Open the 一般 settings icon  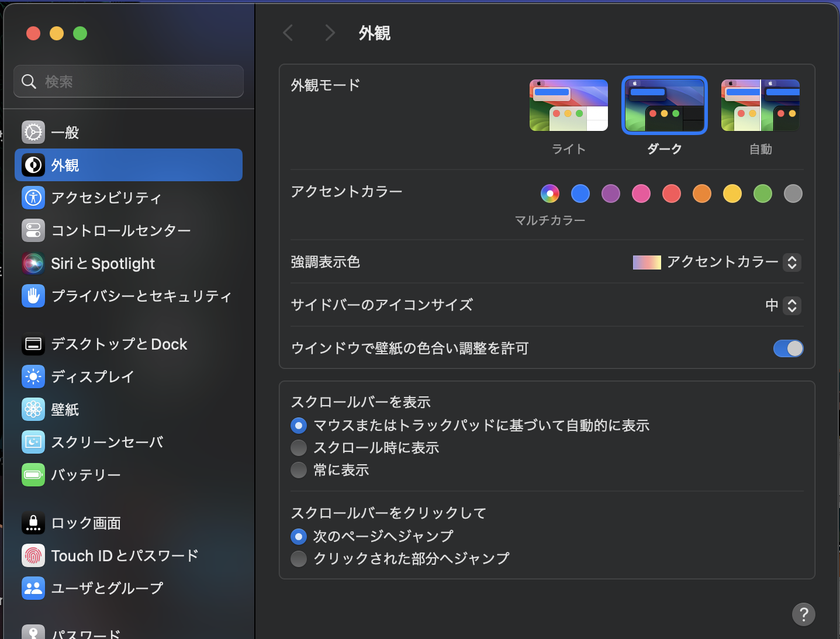coord(33,132)
